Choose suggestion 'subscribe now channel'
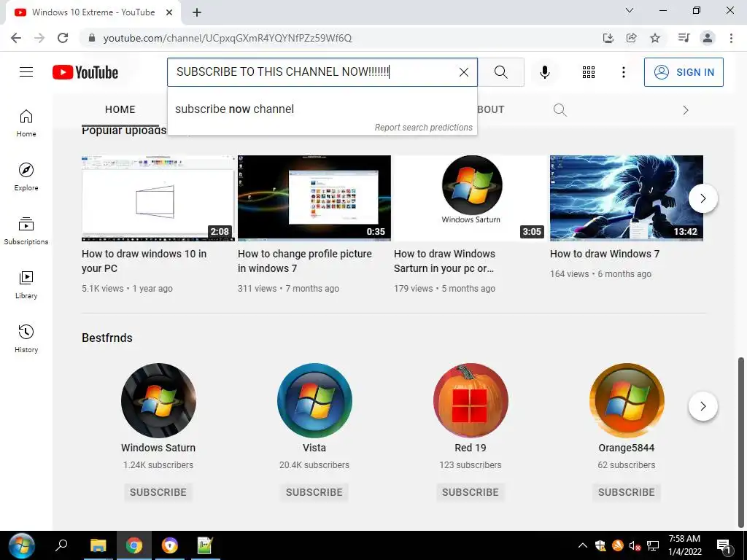Screen dimensions: 747x560 322,109
